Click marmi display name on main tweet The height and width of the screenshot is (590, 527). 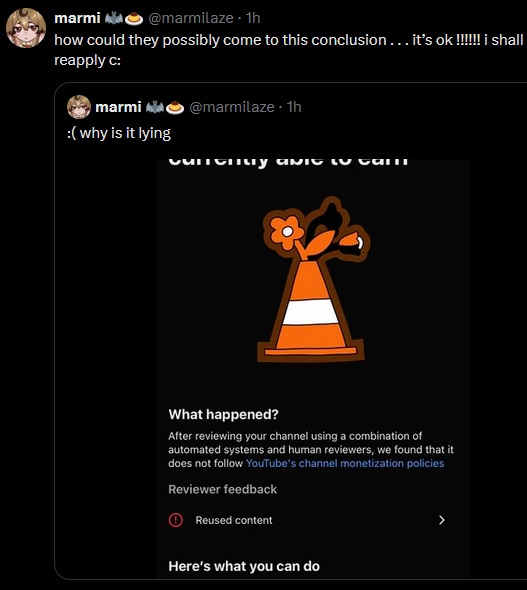[x=77, y=18]
